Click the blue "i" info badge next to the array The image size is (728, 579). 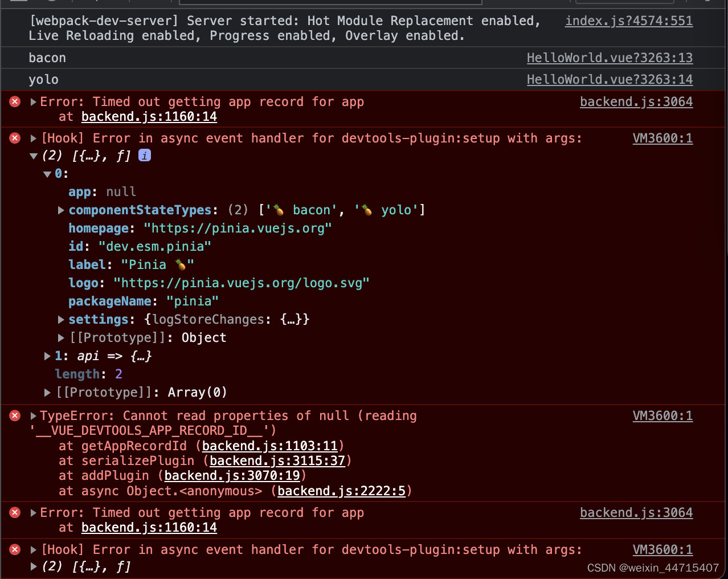[144, 155]
